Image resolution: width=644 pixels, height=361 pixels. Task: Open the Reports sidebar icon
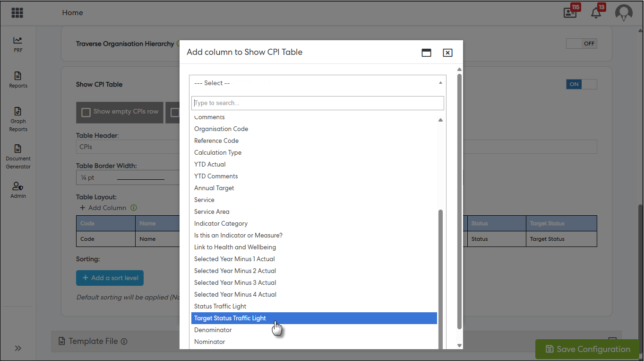(x=18, y=79)
